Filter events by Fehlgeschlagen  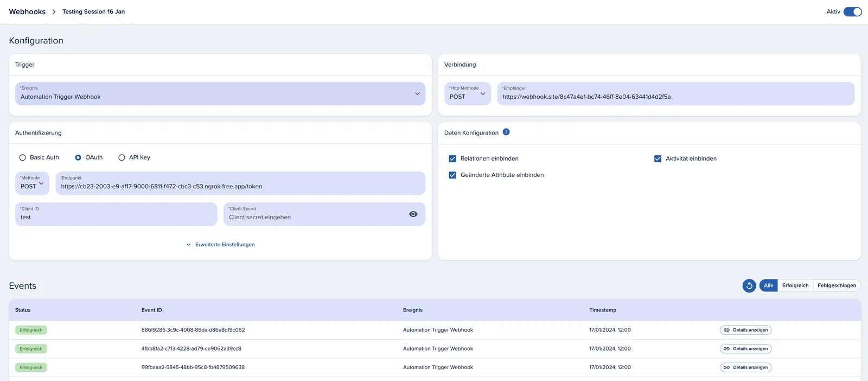(x=837, y=285)
